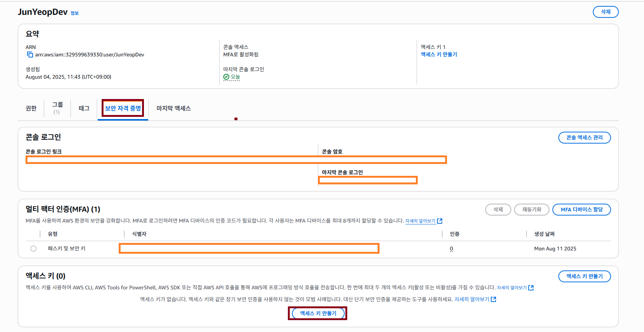Click the 삭제 button for user JunYeopDev
Screen dimensions: 644x332
click(x=605, y=12)
